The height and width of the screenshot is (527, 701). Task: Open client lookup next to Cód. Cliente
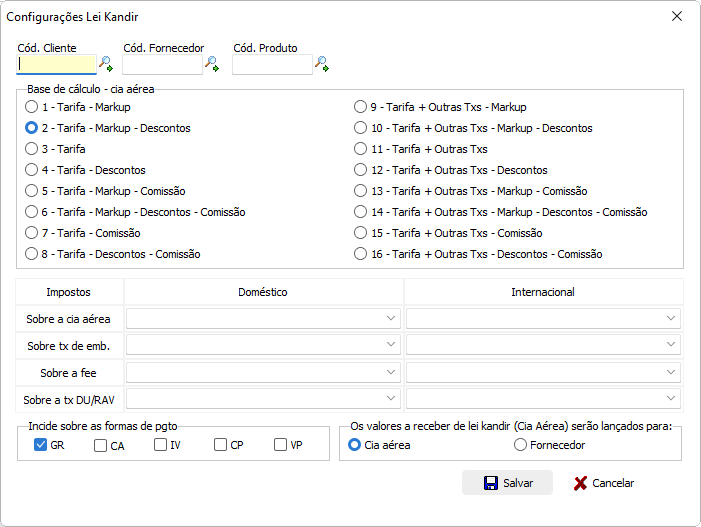[106, 64]
